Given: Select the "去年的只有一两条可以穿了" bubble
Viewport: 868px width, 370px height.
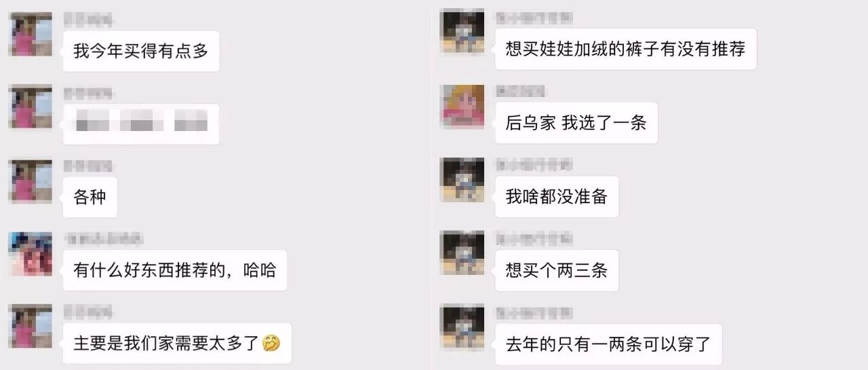Looking at the screenshot, I should 608,344.
